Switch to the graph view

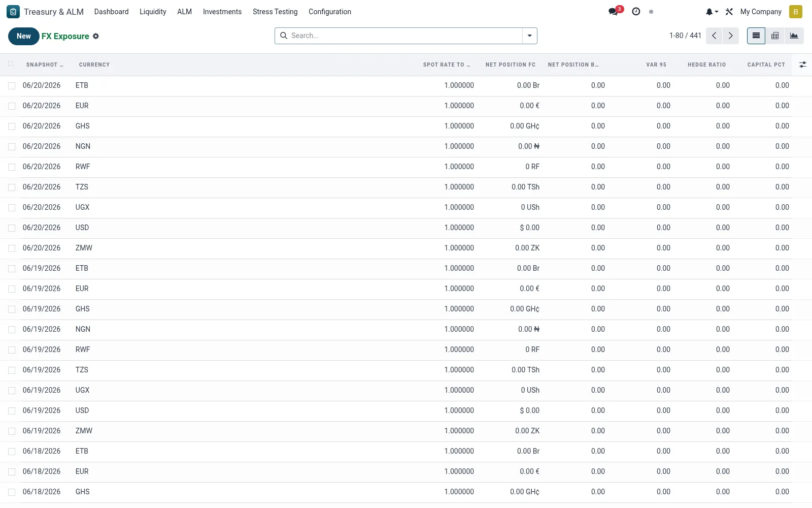point(794,36)
